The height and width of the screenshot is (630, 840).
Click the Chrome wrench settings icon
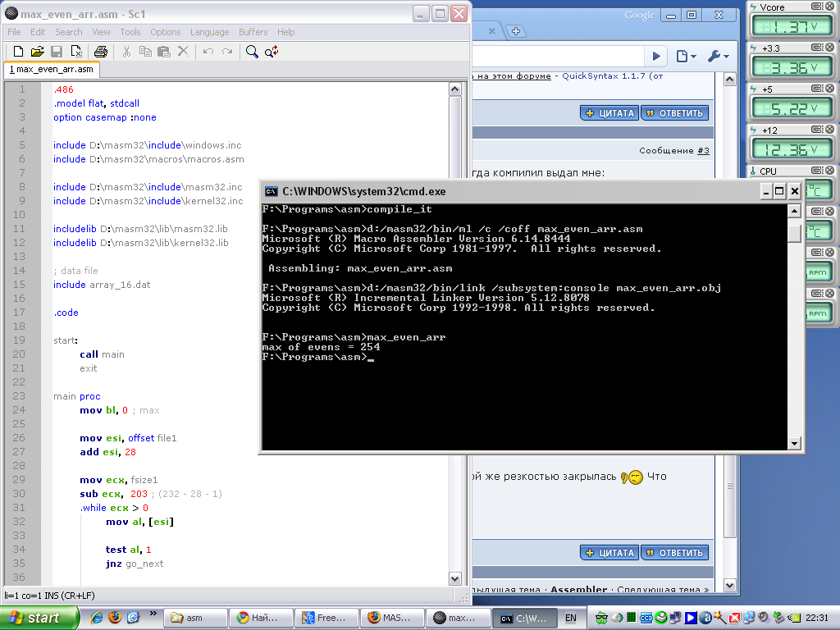(x=718, y=56)
